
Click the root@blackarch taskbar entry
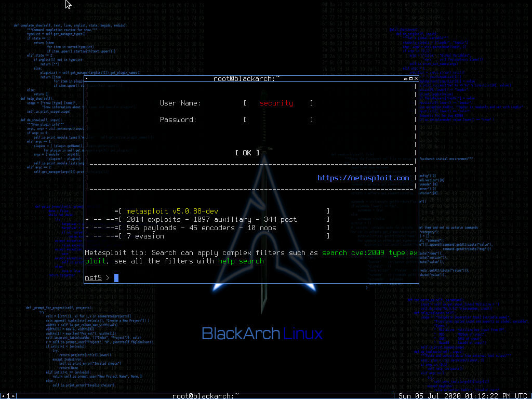(205, 396)
